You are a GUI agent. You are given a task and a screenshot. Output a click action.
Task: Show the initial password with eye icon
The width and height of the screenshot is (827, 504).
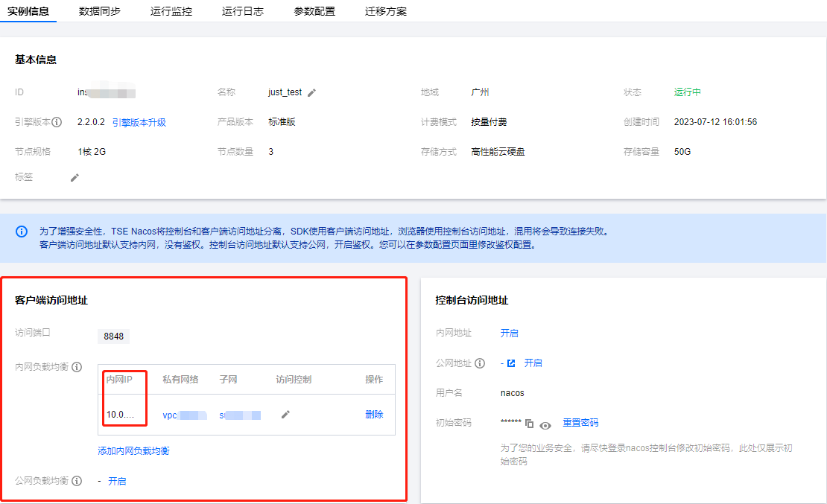tap(545, 424)
